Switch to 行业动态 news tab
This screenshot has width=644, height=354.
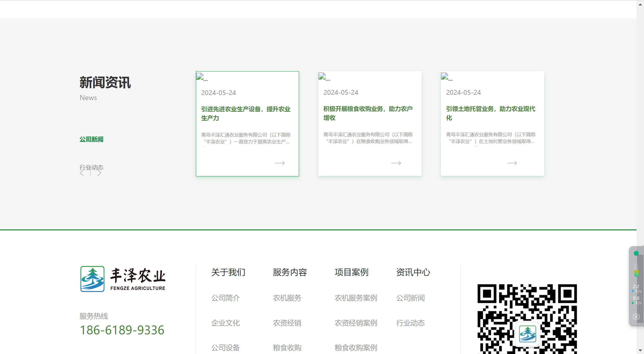(92, 167)
